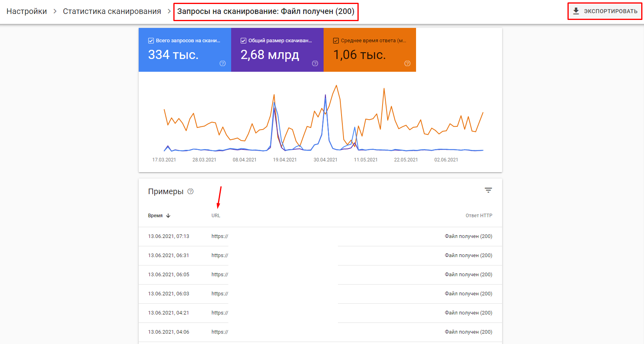Go to Настройки breadcrumb
The height and width of the screenshot is (344, 644).
[27, 12]
